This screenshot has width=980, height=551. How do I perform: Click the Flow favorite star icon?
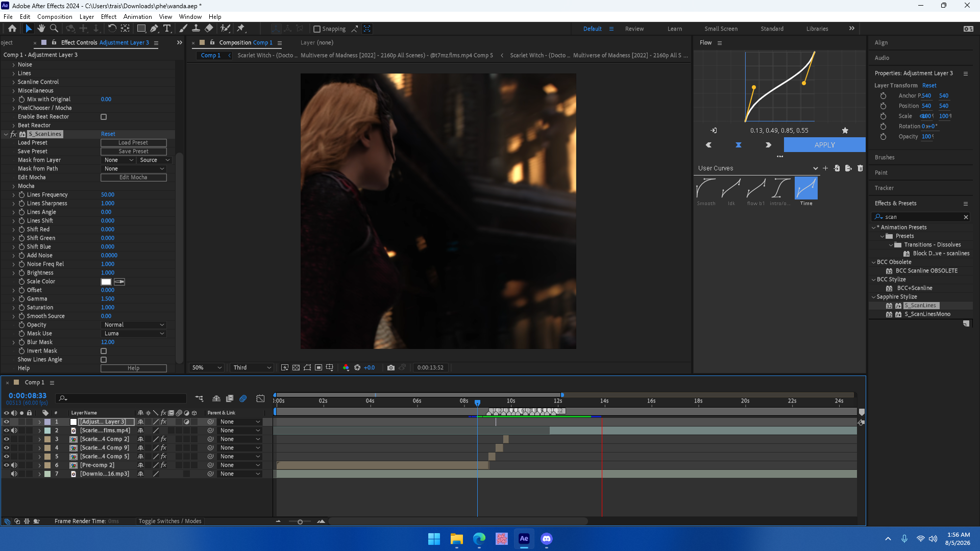pos(845,131)
